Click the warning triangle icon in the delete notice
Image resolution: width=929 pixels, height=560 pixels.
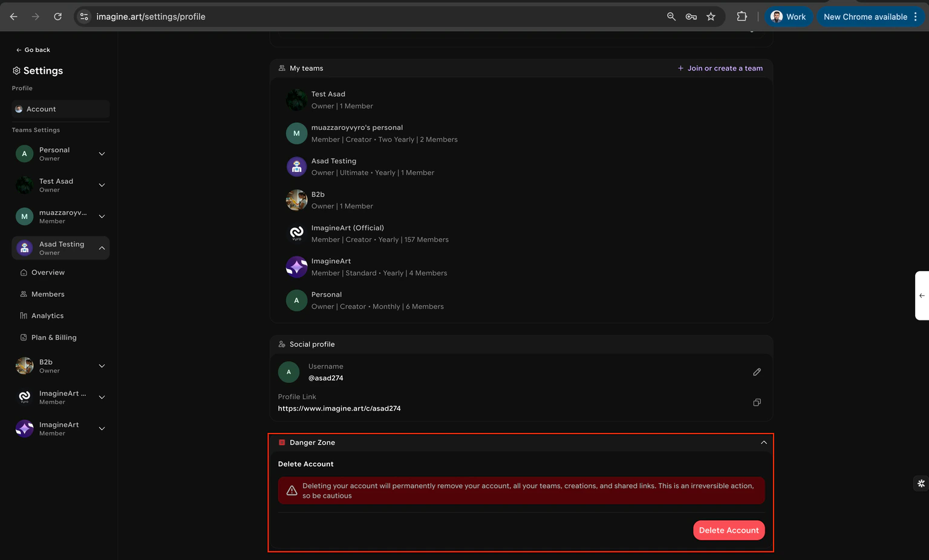(292, 490)
